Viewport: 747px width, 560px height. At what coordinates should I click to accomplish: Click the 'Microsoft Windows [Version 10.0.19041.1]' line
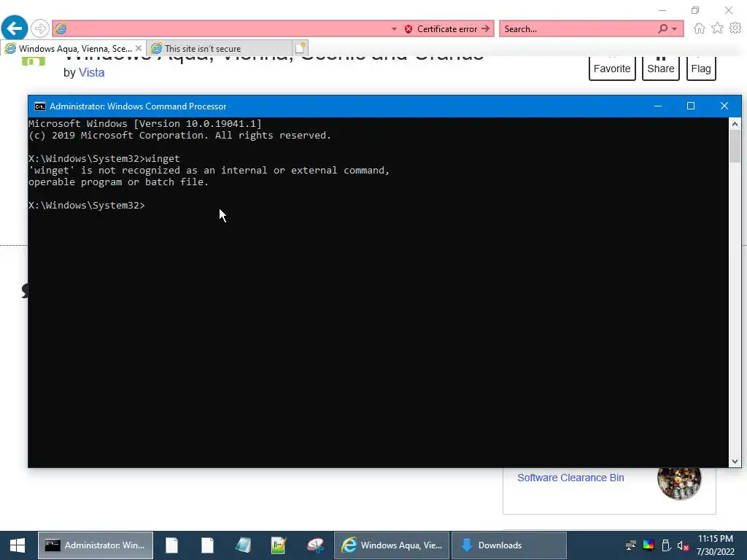(x=145, y=124)
